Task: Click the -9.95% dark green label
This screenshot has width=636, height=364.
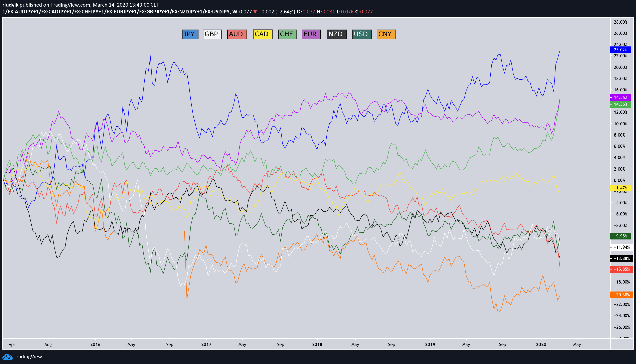Action: click(x=621, y=236)
